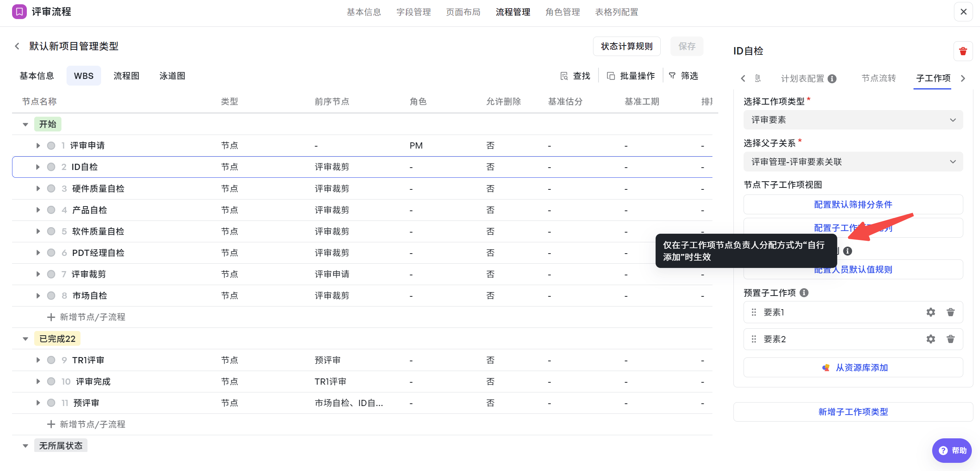Viewport: 980px width, 471px height.
Task: Open the 流程图 view tab
Action: click(126, 76)
